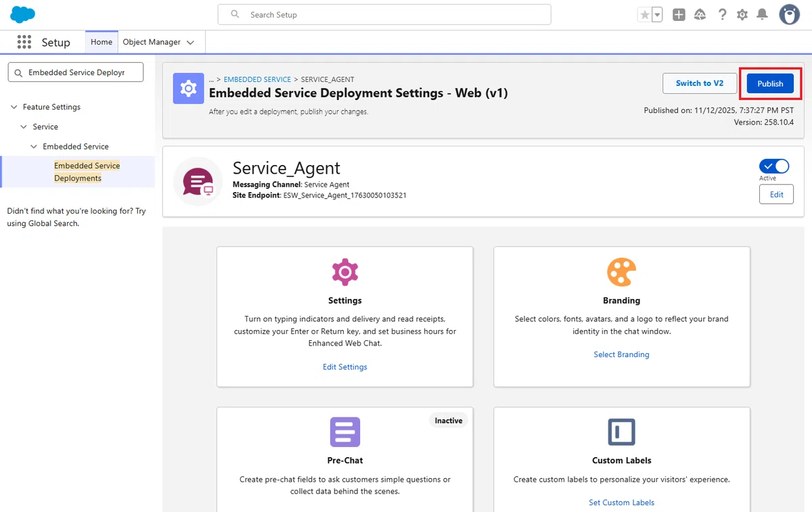Viewport: 812px width, 512px height.
Task: Open the Object Manager tab dropdown chevron
Action: [x=190, y=43]
